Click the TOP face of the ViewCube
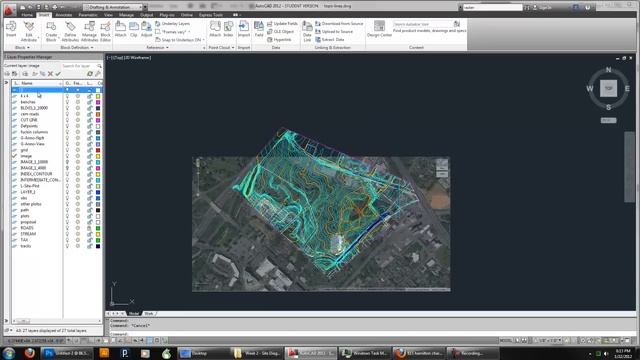The width and height of the screenshot is (640, 360). coord(608,89)
